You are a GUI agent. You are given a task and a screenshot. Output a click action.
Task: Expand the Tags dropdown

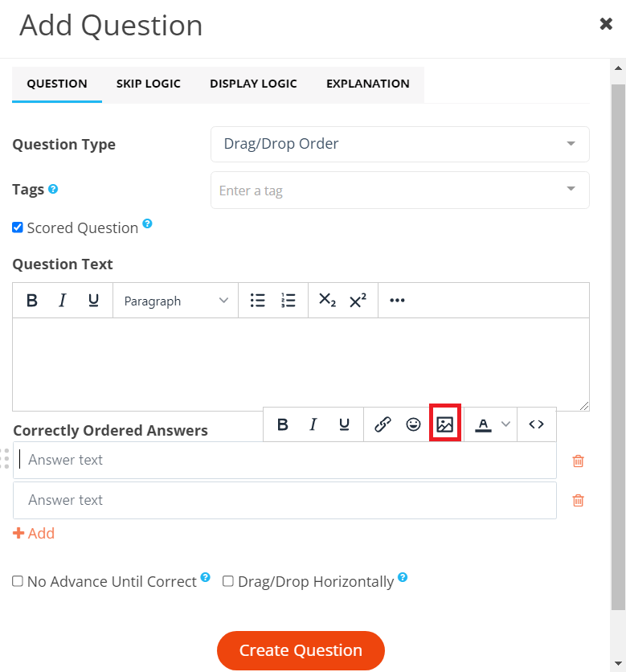(399, 190)
